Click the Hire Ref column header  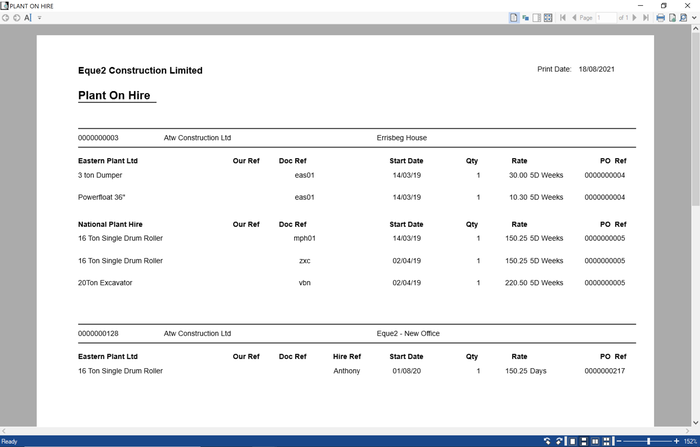point(346,357)
